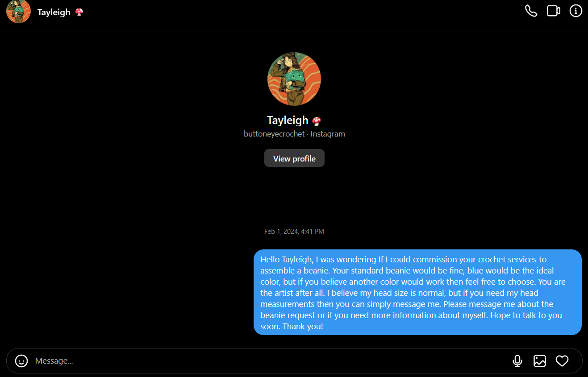The height and width of the screenshot is (377, 588).
Task: Click the small Tayleigh avatar in the header
Action: [x=19, y=11]
